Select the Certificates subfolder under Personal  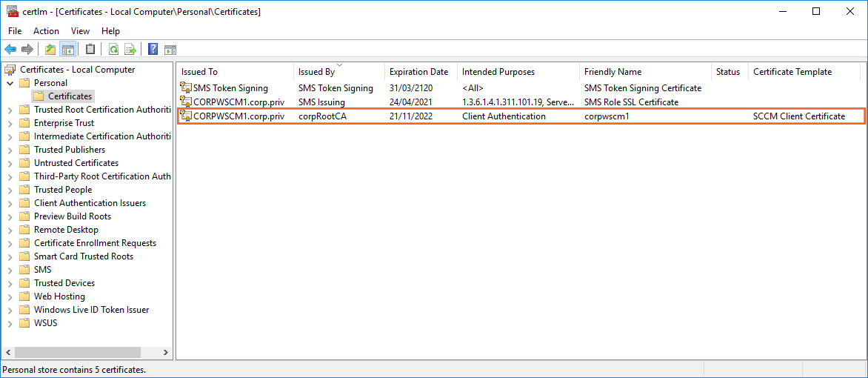click(x=70, y=96)
